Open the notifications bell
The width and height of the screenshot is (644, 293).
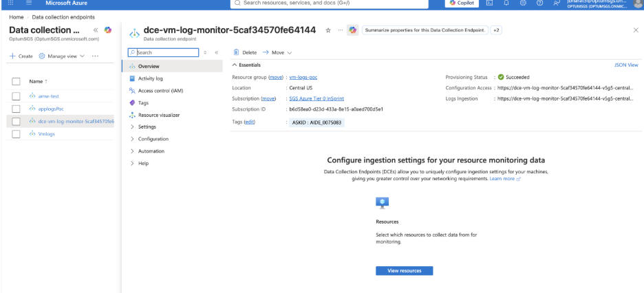(x=506, y=3)
